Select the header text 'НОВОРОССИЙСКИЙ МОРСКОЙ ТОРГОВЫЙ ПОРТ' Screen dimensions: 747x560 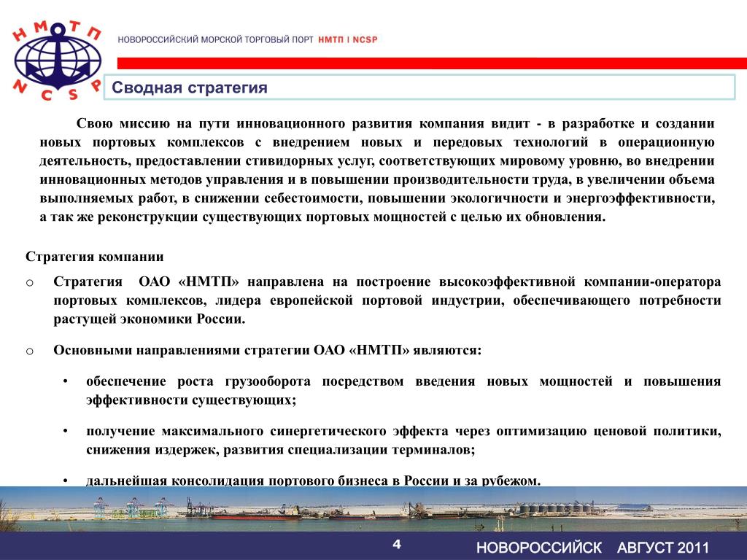pyautogui.click(x=215, y=40)
